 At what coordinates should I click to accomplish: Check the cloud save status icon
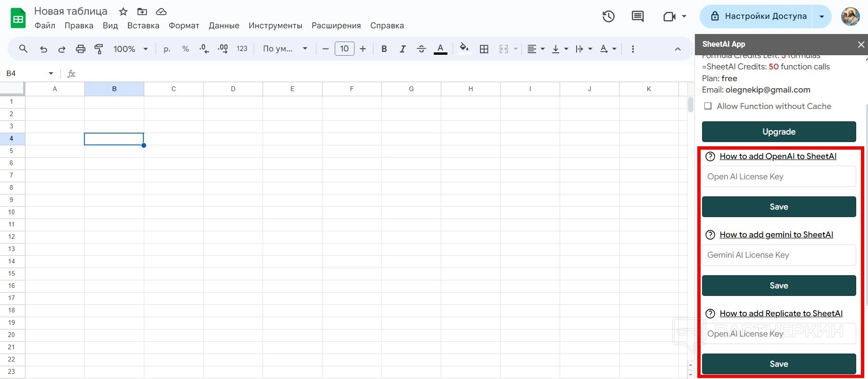point(161,11)
